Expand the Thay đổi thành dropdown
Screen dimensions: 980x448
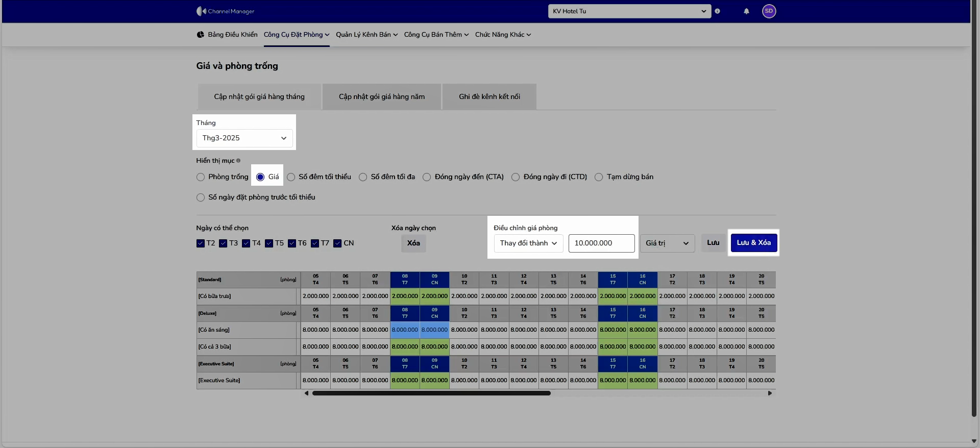click(528, 243)
